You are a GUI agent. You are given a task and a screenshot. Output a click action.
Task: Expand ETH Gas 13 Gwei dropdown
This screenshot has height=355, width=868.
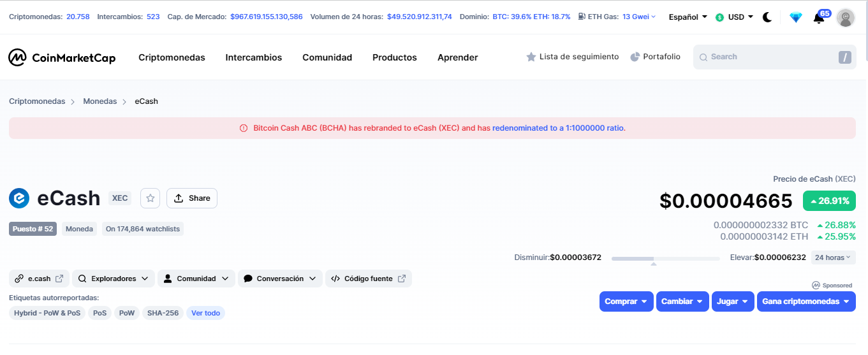639,17
